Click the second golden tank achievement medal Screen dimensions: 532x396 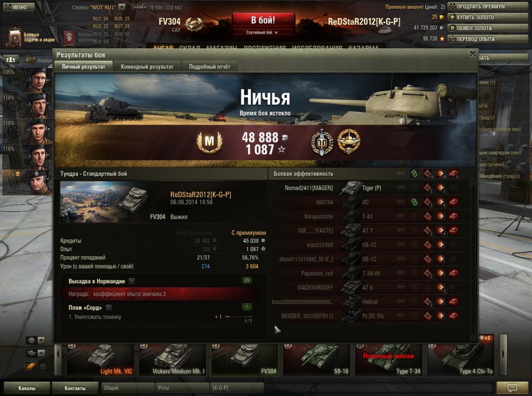click(x=348, y=142)
